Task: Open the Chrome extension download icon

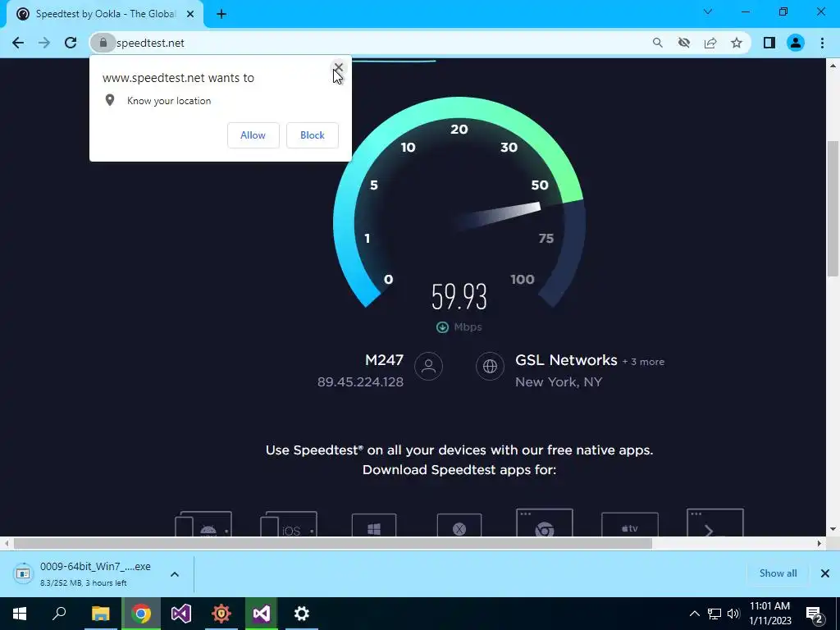Action: pos(545,523)
